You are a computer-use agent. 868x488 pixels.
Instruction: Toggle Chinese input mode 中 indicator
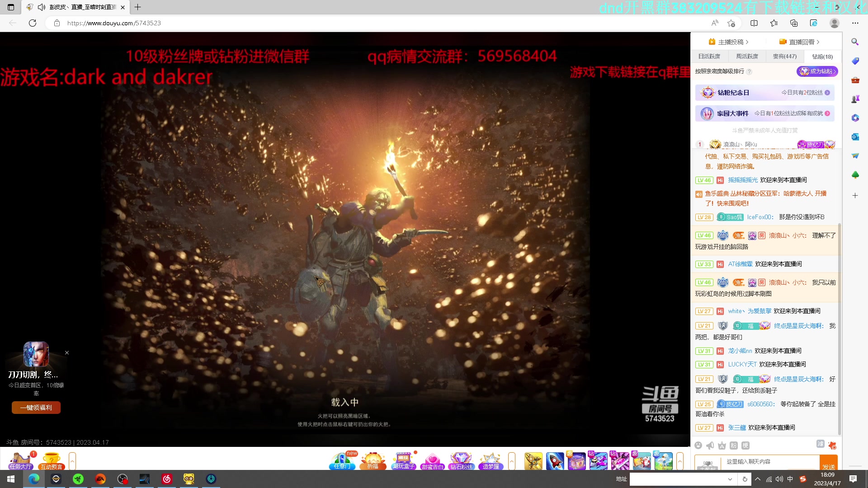click(x=790, y=479)
